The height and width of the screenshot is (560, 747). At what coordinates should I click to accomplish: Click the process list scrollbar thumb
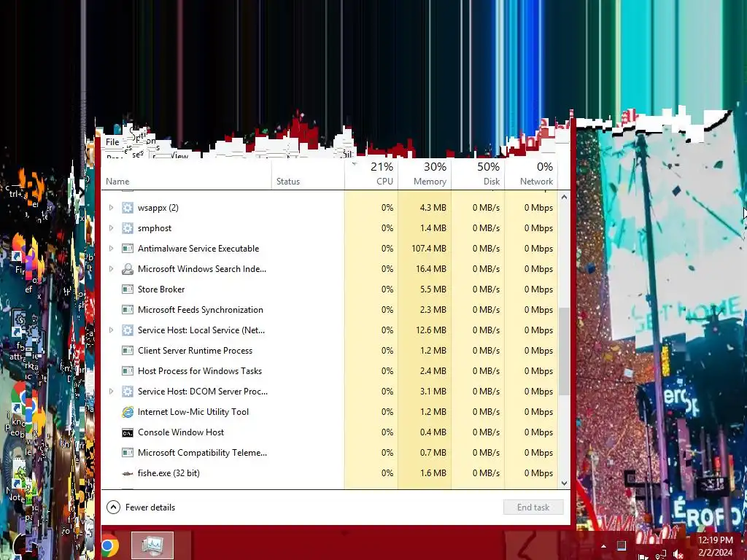(564, 351)
